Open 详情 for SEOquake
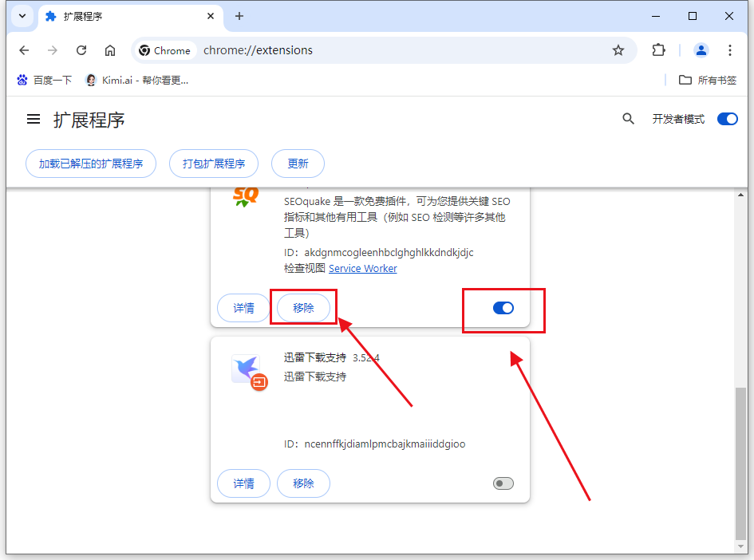The height and width of the screenshot is (560, 754). pyautogui.click(x=243, y=308)
